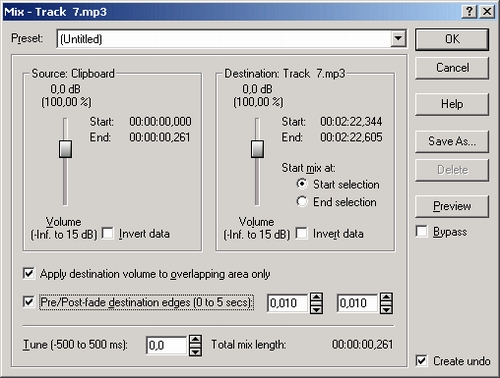Toggle the Bypass checkbox
The image size is (500, 378).
[422, 231]
